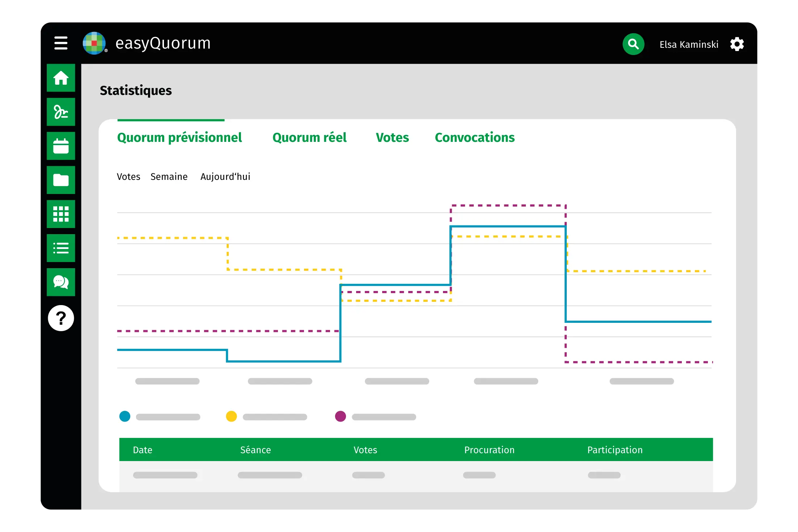Select the Aujourd'hui chart filter
This screenshot has height=532, width=798.
click(x=225, y=177)
